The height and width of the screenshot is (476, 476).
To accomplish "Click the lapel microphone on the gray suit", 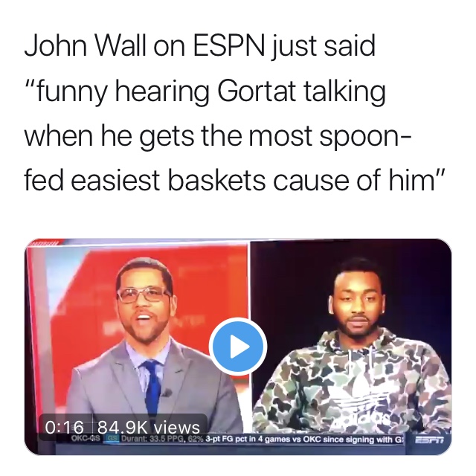I will pos(167,393).
